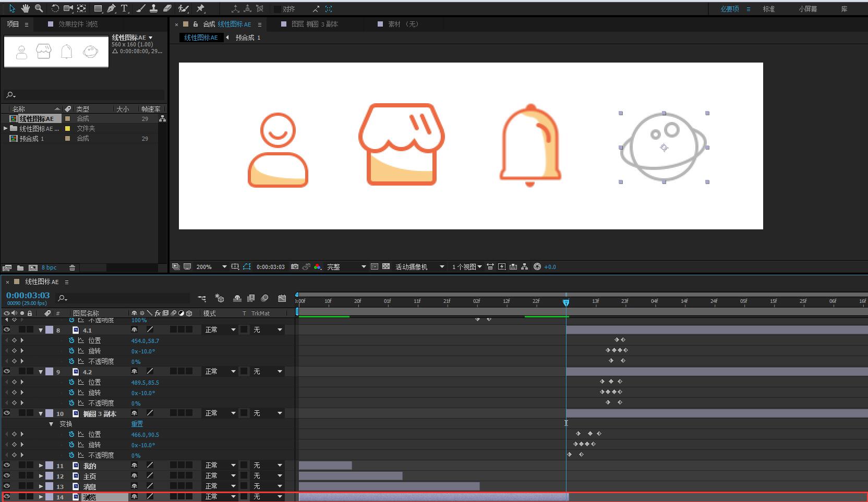Viewport: 868px width, 502px height.
Task: Click 重置 link for layer 10 transform
Action: tap(137, 424)
